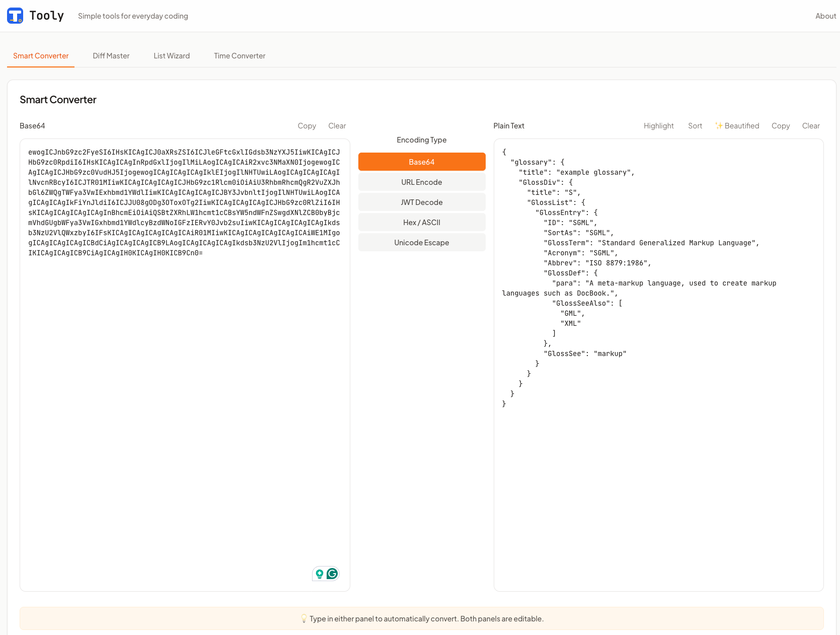Viewport: 840px width, 635px height.
Task: Choose Hex / ASCII encoding
Action: click(421, 222)
